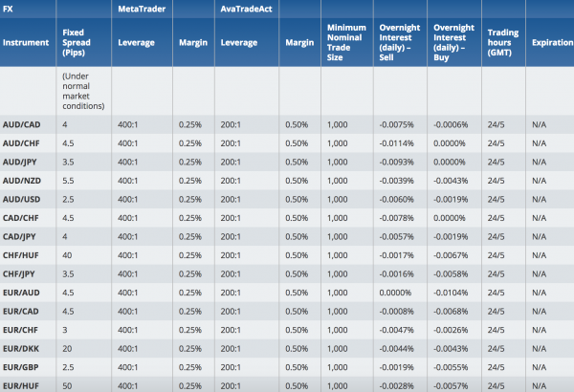
Task: Select the FX label in top header
Action: point(8,9)
